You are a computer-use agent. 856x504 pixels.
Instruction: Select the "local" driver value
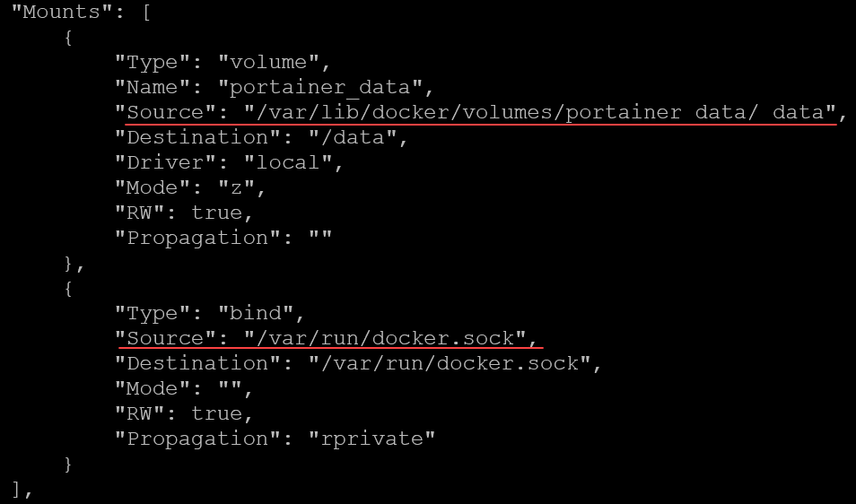288,163
